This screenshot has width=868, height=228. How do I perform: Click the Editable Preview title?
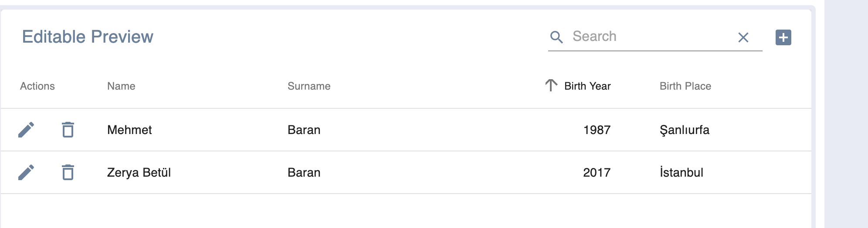point(88,37)
